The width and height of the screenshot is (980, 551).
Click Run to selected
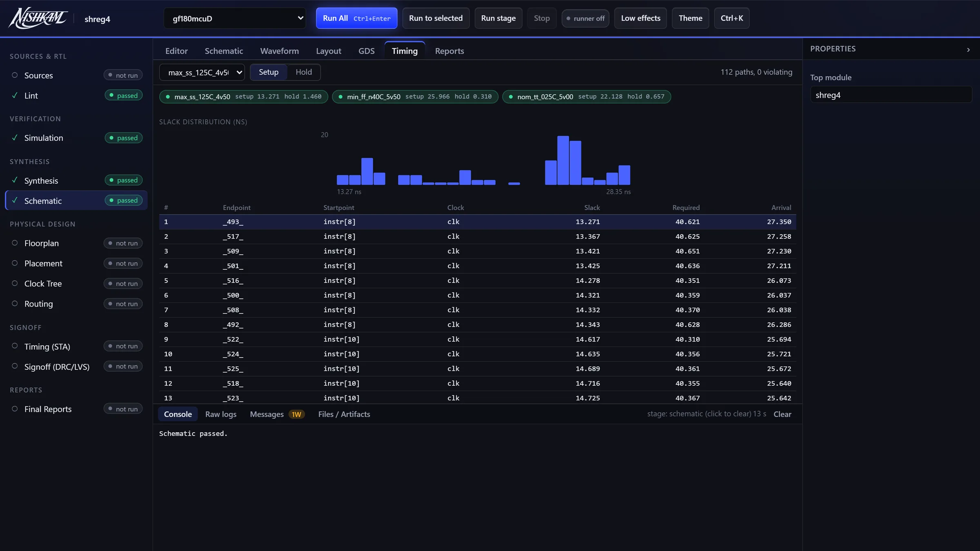pyautogui.click(x=436, y=18)
